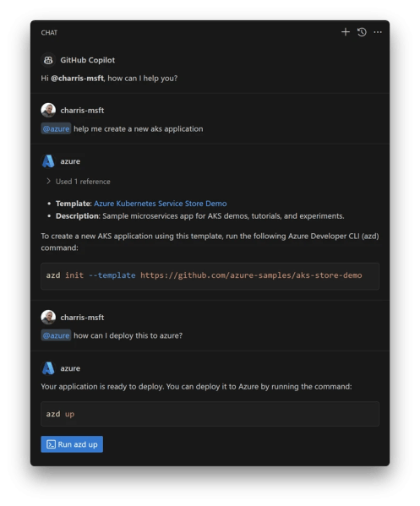Viewport: 420px width, 506px height.
Task: Click the first azure logo icon
Action: tap(48, 161)
